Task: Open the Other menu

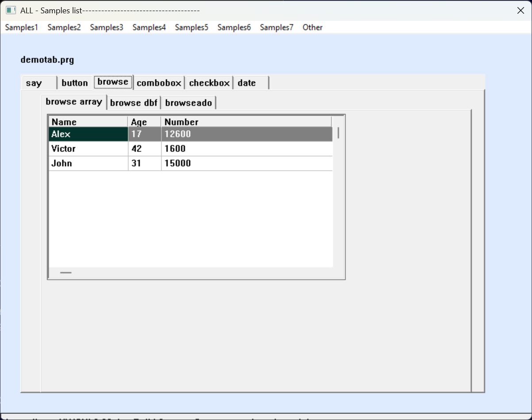Action: pyautogui.click(x=312, y=27)
